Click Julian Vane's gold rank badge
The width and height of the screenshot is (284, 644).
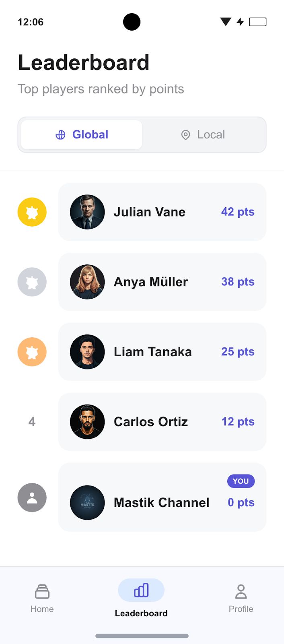[x=32, y=212]
